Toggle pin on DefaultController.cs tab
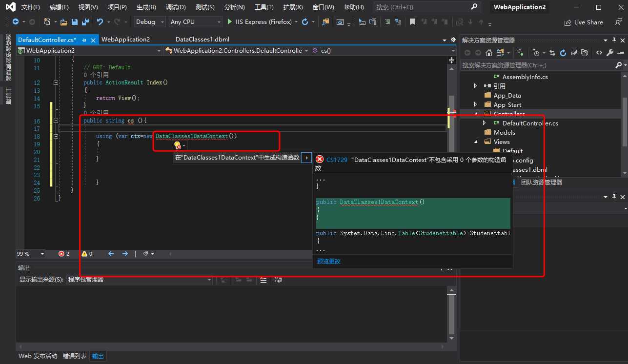This screenshot has height=364, width=628. pos(84,40)
